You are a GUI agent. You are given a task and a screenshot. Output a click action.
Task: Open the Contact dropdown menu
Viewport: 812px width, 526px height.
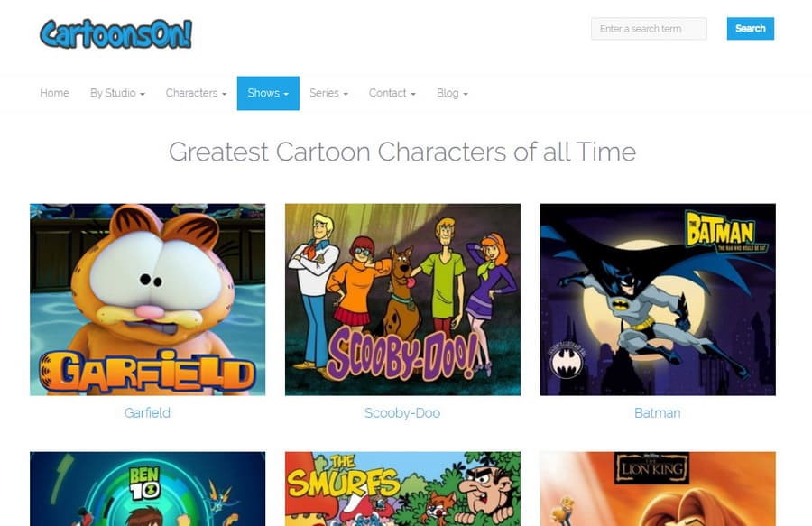(x=392, y=93)
